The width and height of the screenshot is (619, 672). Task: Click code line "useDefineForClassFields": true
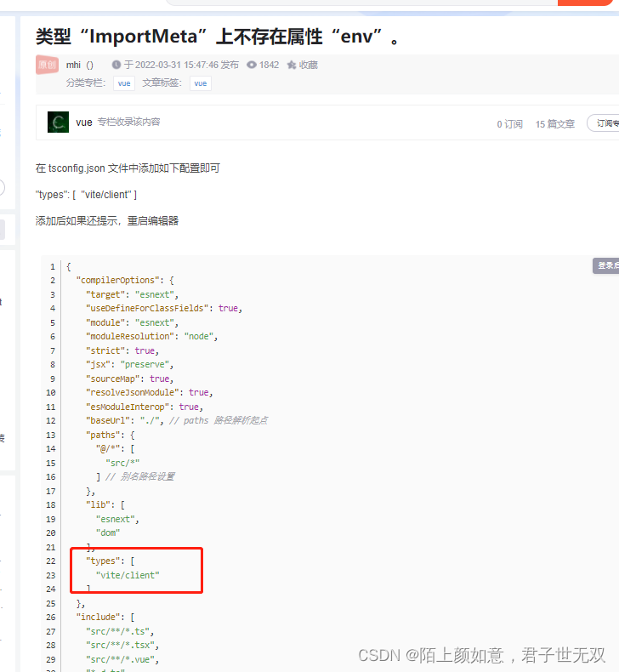pyautogui.click(x=164, y=308)
